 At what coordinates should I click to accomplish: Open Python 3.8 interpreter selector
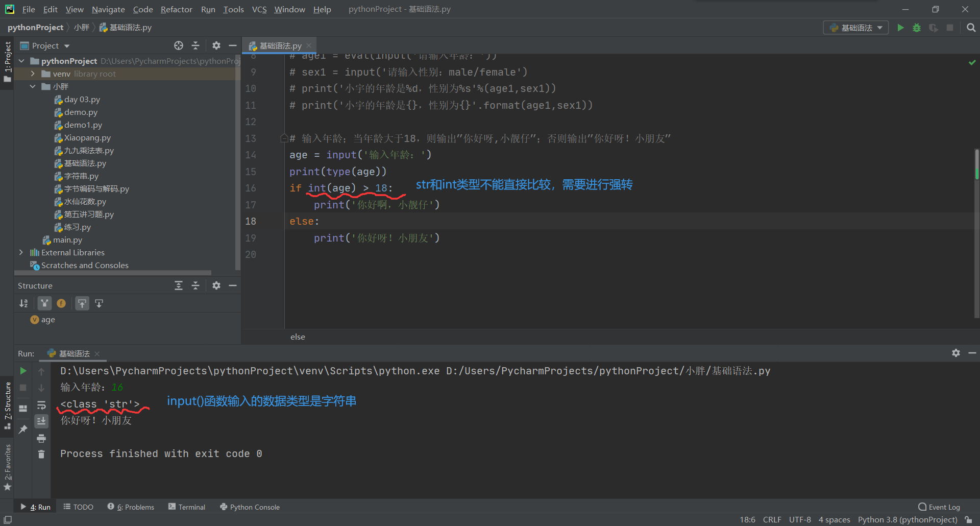click(908, 520)
